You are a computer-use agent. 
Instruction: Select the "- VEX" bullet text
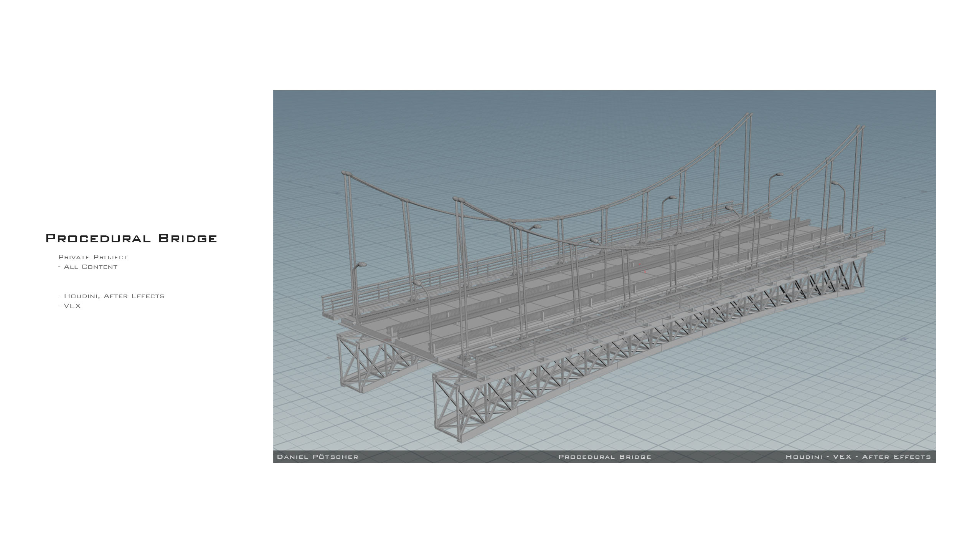coord(70,306)
